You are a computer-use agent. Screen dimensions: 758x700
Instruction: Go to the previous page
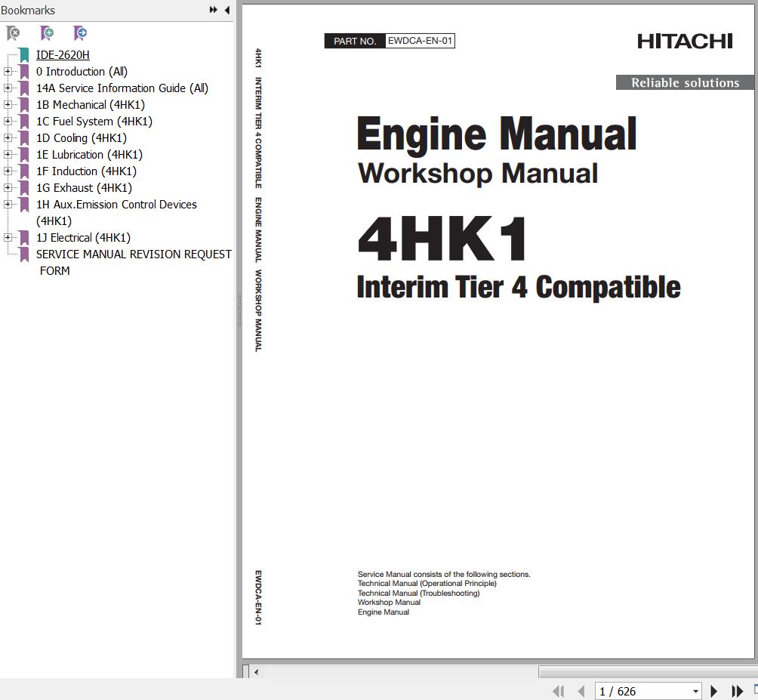581,691
